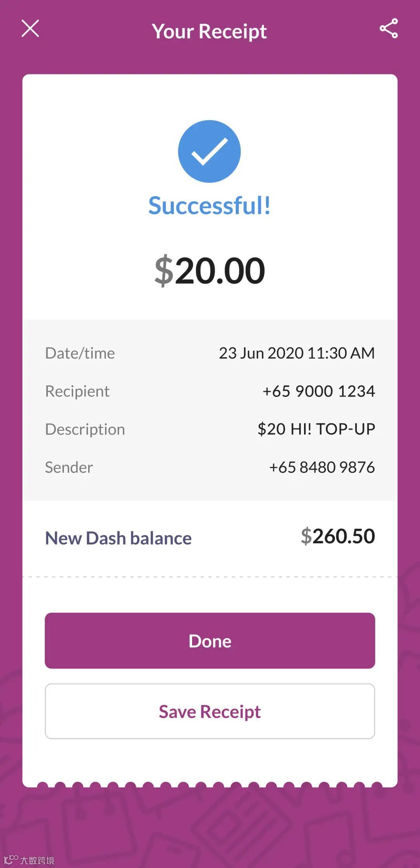The image size is (420, 868).
Task: Tap the 23 Jun 2020 11:30 AM timestamp
Action: pyautogui.click(x=297, y=353)
